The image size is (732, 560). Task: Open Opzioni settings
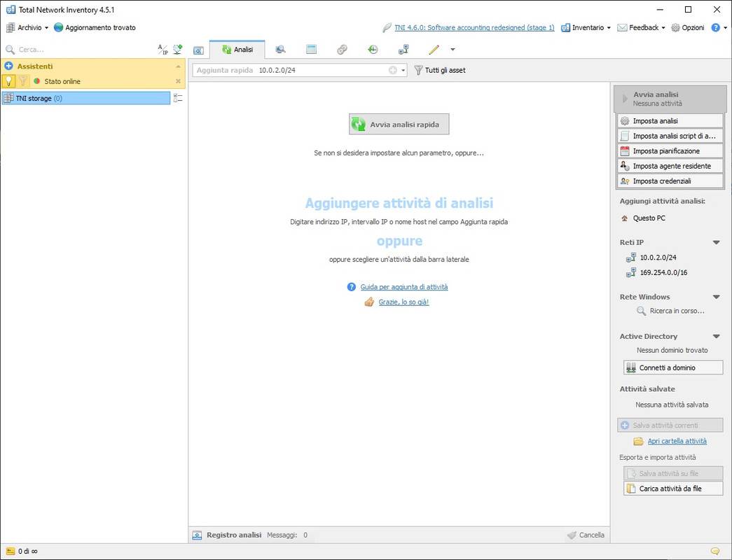688,27
